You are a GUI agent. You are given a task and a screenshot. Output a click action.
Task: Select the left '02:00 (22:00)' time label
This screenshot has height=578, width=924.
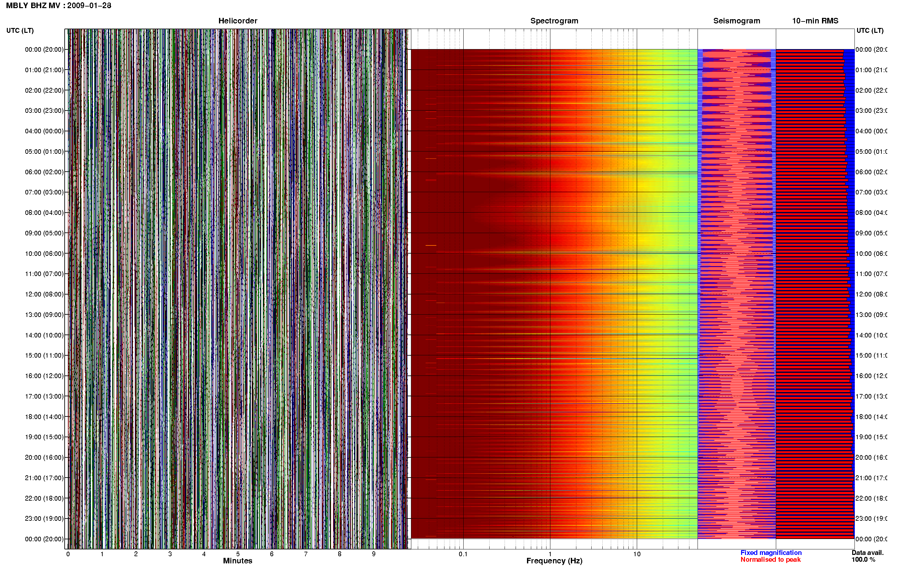click(44, 91)
